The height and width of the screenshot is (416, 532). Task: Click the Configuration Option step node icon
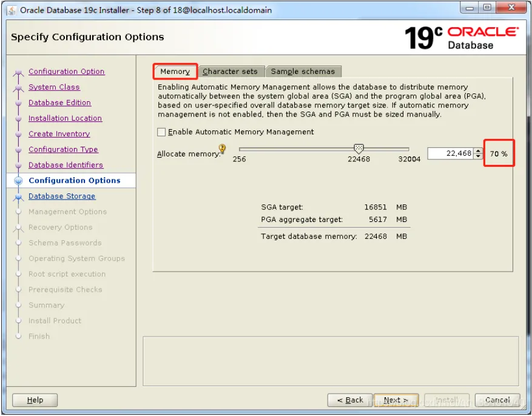tap(18, 72)
